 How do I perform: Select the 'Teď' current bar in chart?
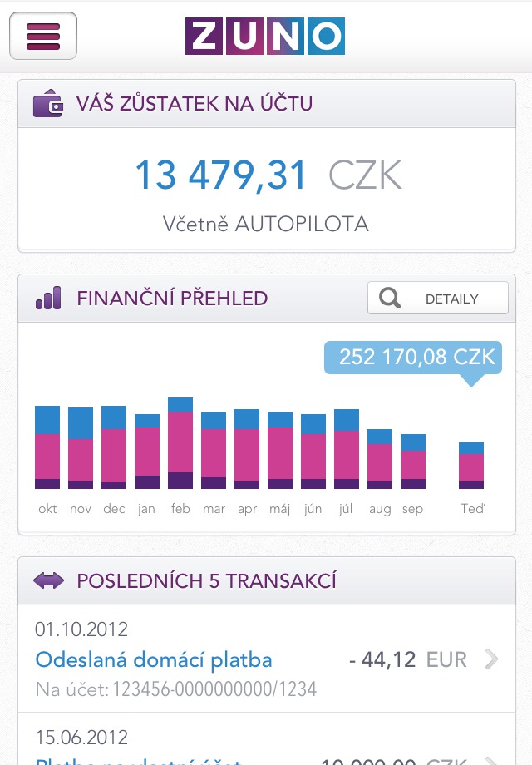471,466
